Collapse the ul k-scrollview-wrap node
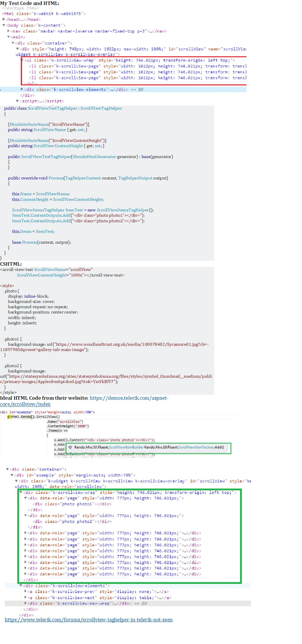The image size is (302, 644). tap(22, 60)
